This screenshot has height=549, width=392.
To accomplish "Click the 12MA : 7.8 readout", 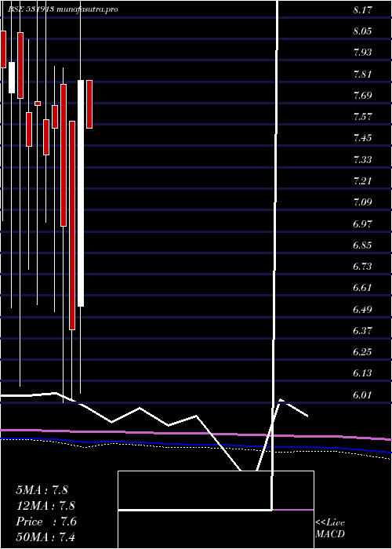I will coord(45,506).
